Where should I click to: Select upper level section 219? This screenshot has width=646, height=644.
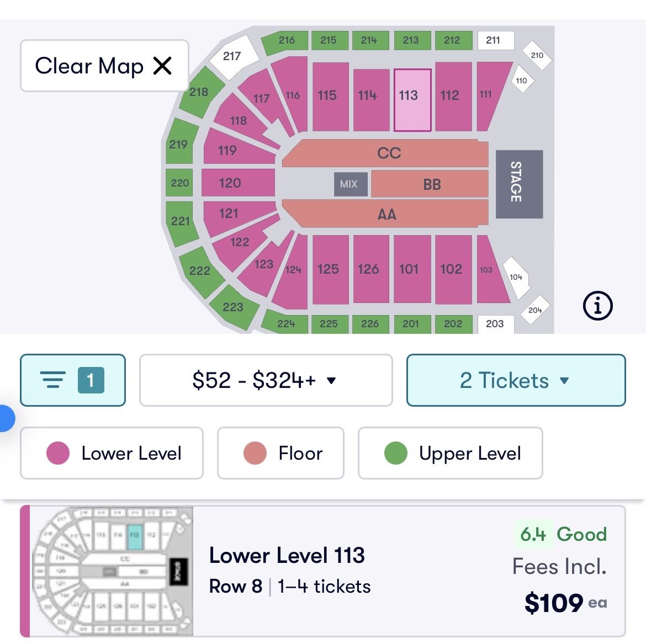[x=179, y=143]
